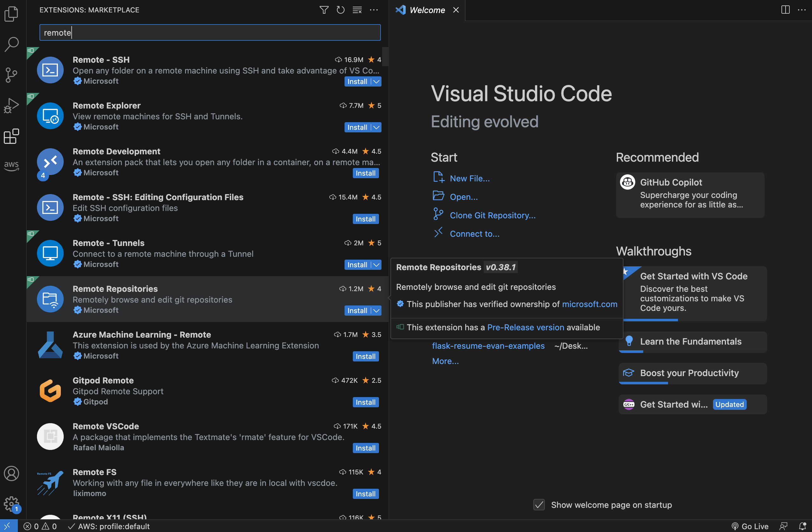Click the Remote FS extension icon

(50, 483)
